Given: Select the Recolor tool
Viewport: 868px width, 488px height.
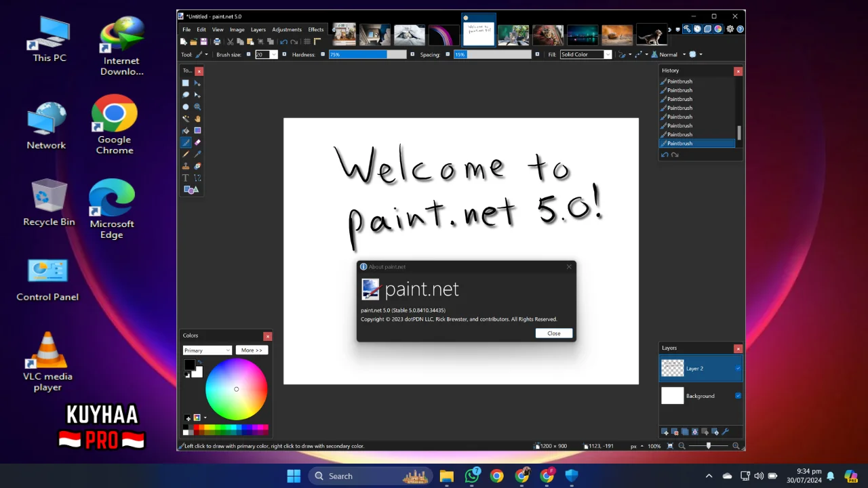Looking at the screenshot, I should point(197,166).
